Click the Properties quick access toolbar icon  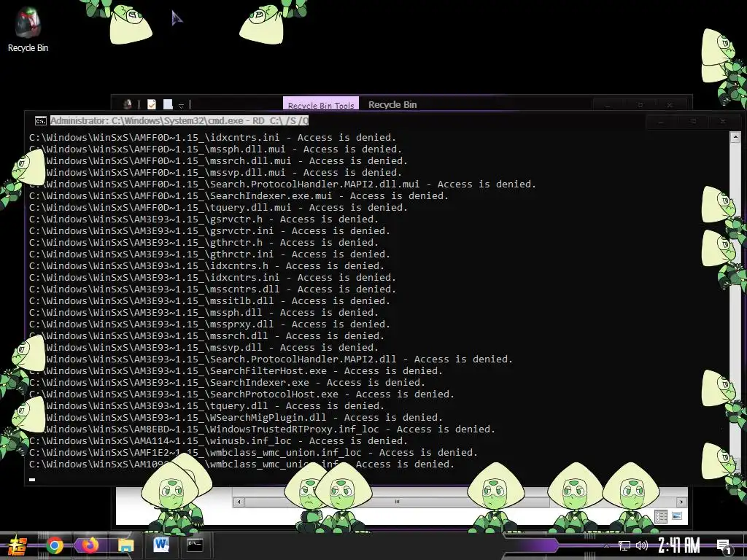coord(152,104)
